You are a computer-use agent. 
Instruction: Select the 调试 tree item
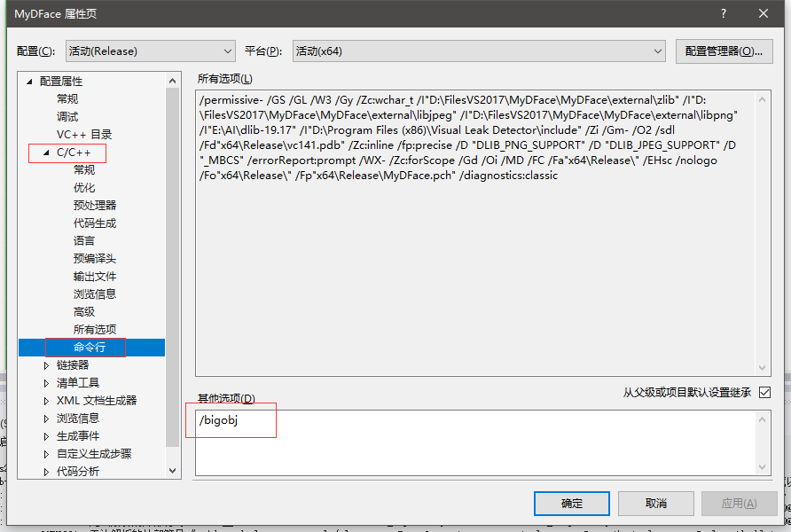(x=67, y=116)
